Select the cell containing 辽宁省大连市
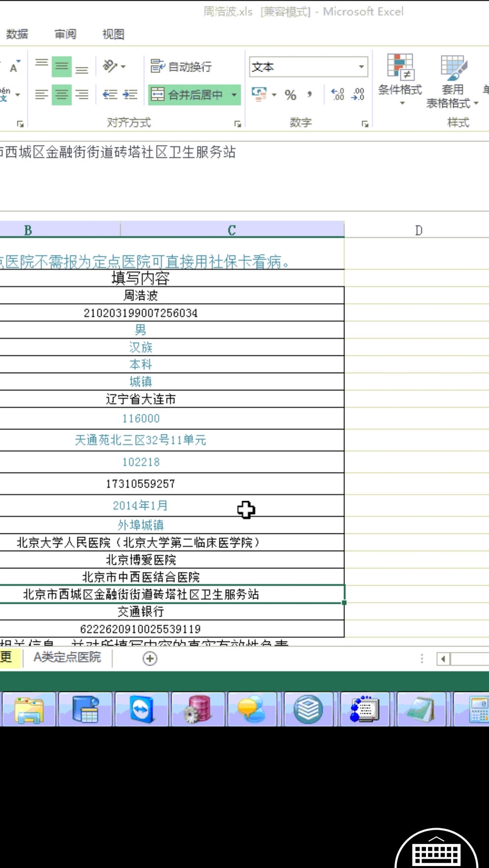This screenshot has width=489, height=868. click(172, 399)
